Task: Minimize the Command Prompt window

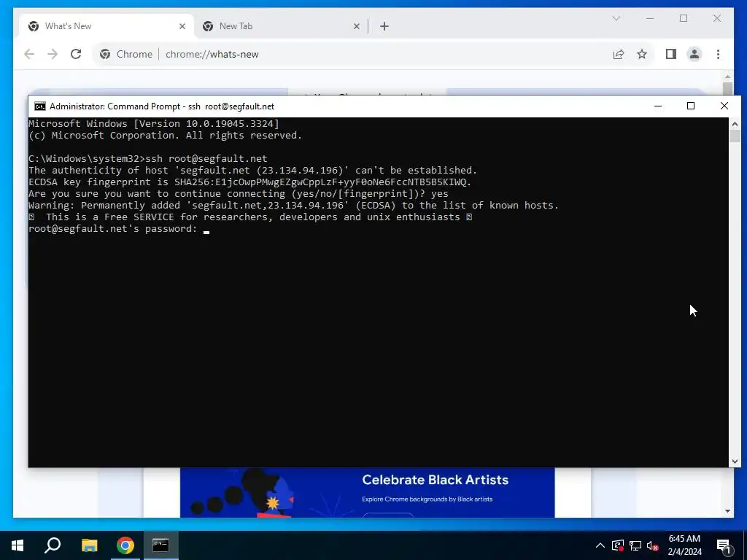Action: coord(658,106)
